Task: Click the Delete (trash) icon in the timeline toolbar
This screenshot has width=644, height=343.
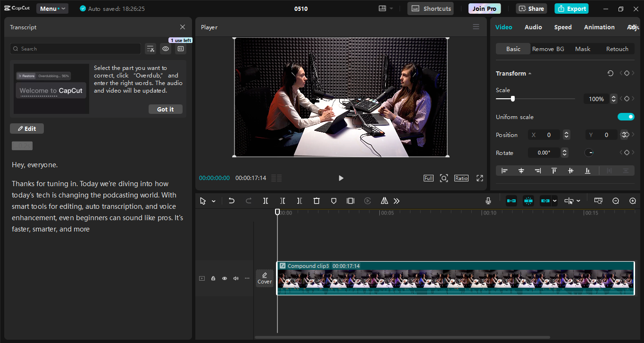Action: 317,200
